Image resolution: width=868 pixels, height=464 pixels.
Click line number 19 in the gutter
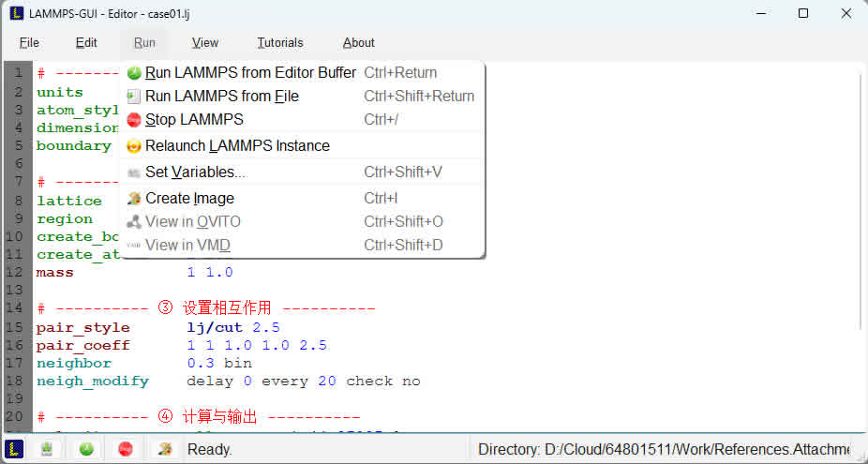[16, 398]
